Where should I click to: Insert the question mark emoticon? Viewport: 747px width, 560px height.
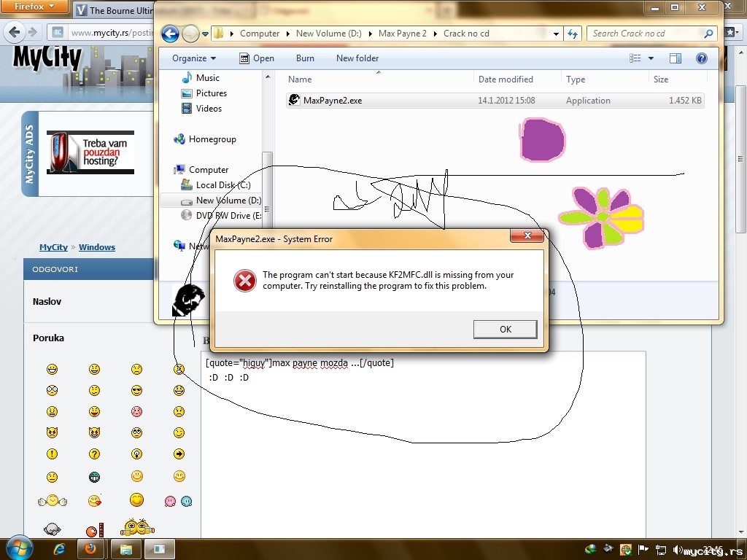[x=94, y=454]
